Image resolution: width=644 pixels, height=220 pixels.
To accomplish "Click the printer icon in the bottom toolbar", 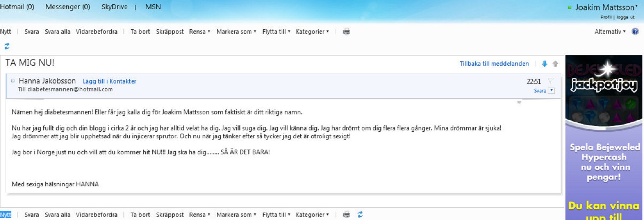I will tap(346, 215).
